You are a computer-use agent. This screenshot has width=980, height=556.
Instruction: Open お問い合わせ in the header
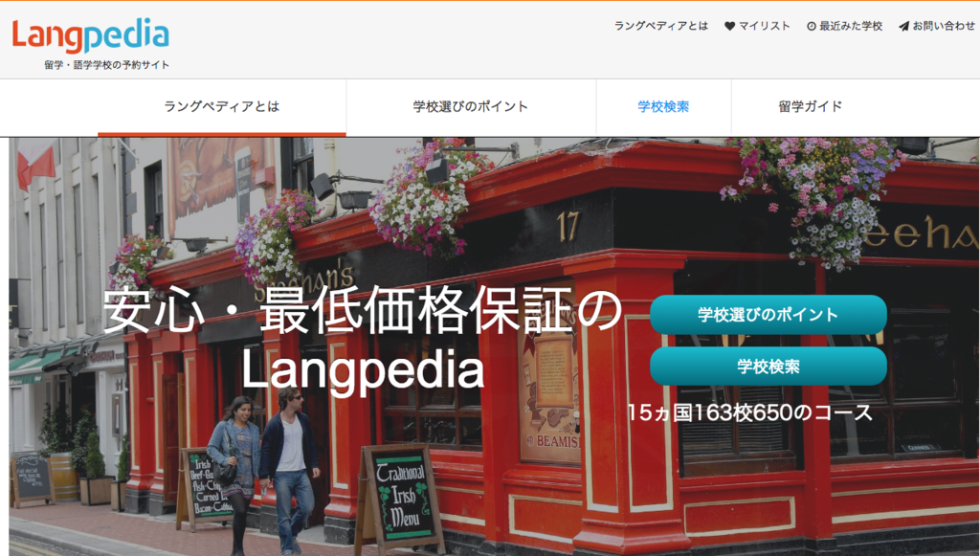pos(943,26)
